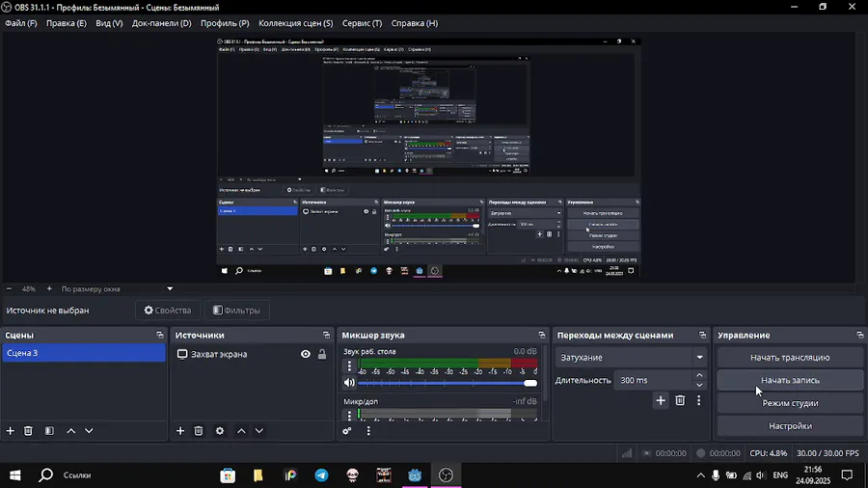The height and width of the screenshot is (488, 868).
Task: Pop out the Переходы между сценами panel
Action: (702, 335)
